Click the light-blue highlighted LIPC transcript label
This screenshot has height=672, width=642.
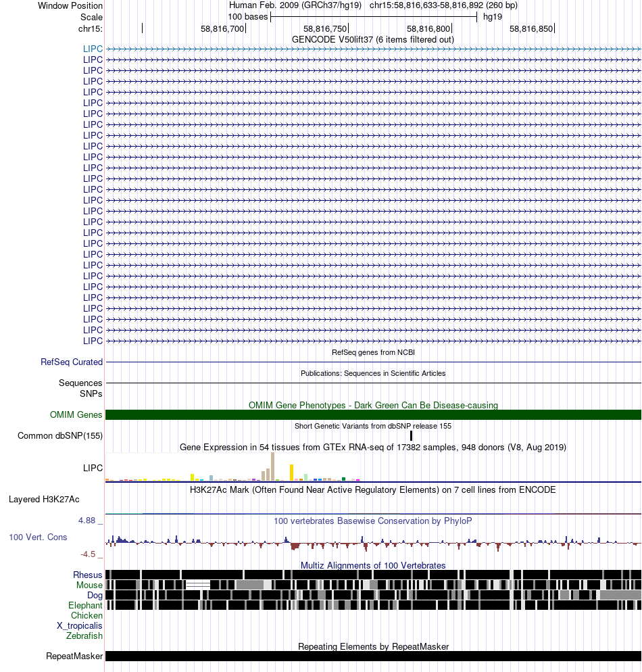93,49
